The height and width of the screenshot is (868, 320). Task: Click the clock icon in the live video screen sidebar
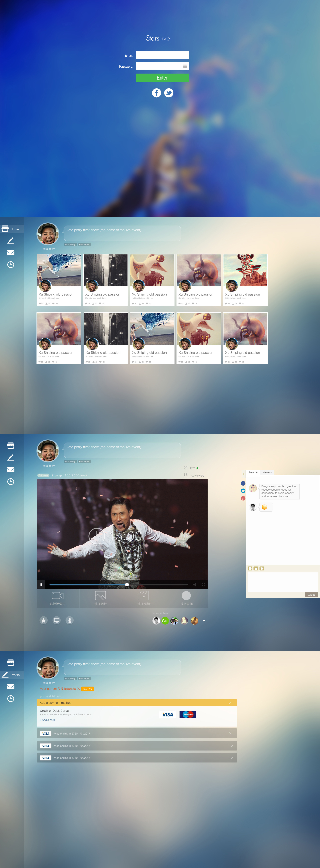click(x=10, y=482)
